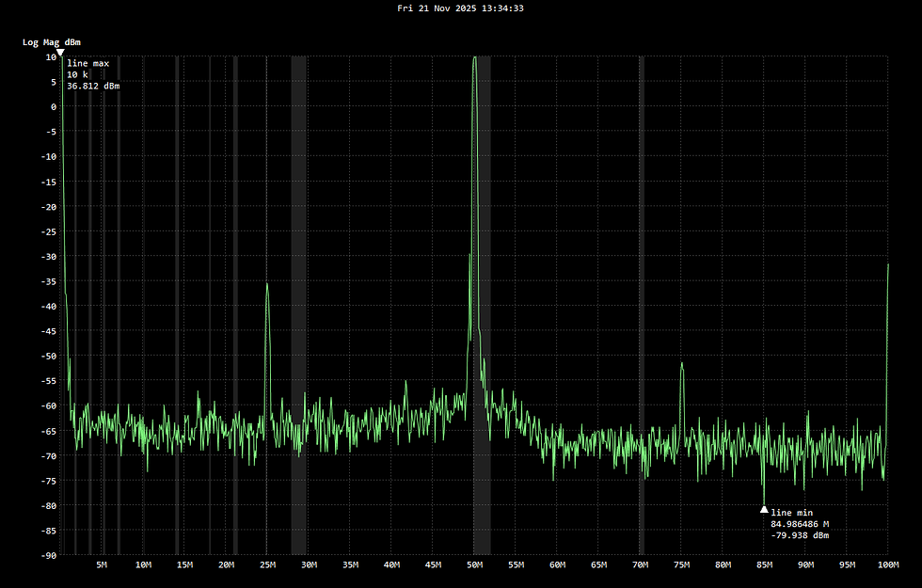Click the -55 level axis label

(49, 381)
